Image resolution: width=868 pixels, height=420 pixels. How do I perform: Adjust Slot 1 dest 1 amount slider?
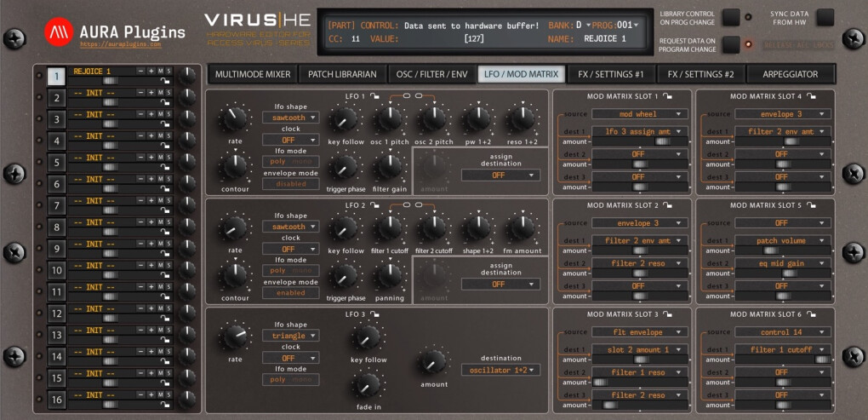point(640,142)
